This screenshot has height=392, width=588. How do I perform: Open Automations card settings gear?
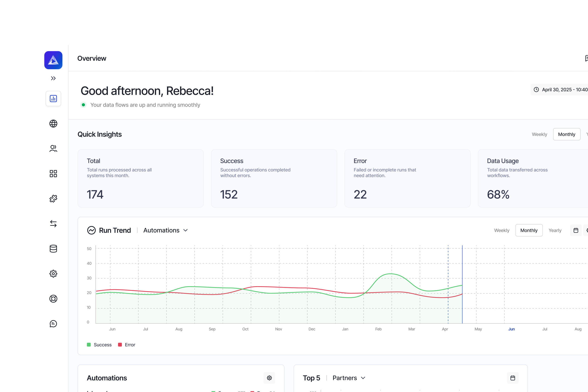point(269,378)
